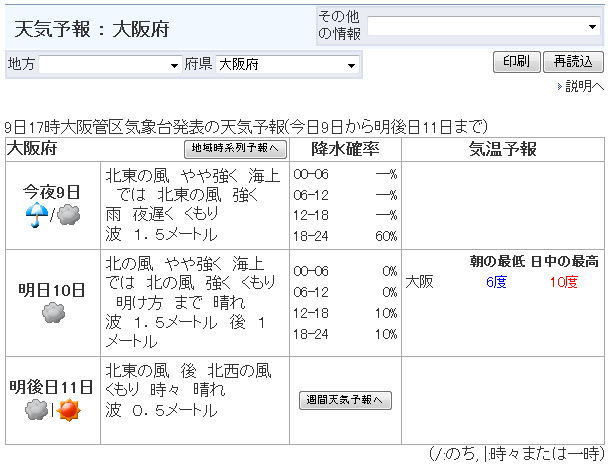Click the rain umbrella icon for tonight

(x=36, y=215)
